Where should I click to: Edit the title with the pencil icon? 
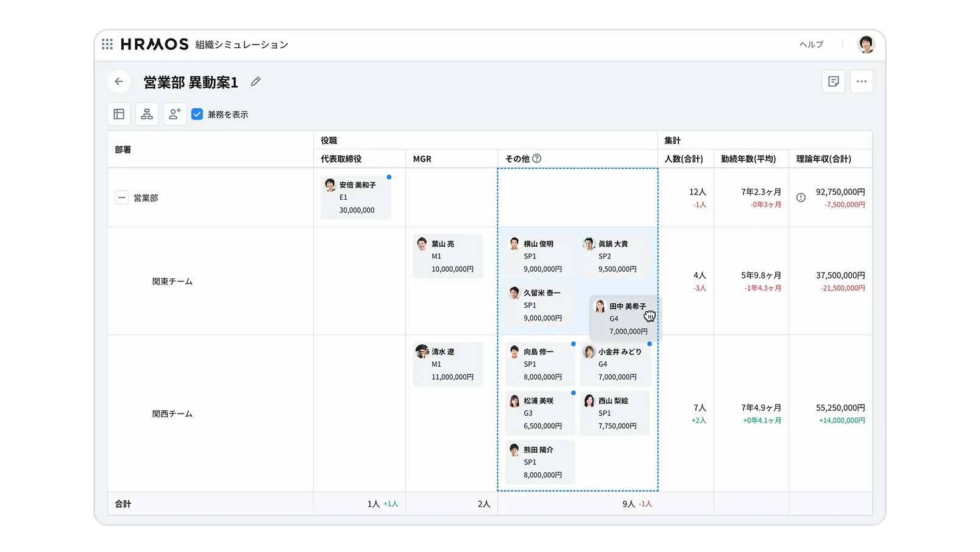tap(256, 82)
